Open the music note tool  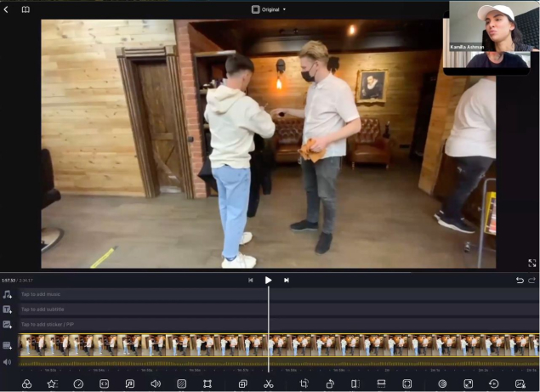130,384
